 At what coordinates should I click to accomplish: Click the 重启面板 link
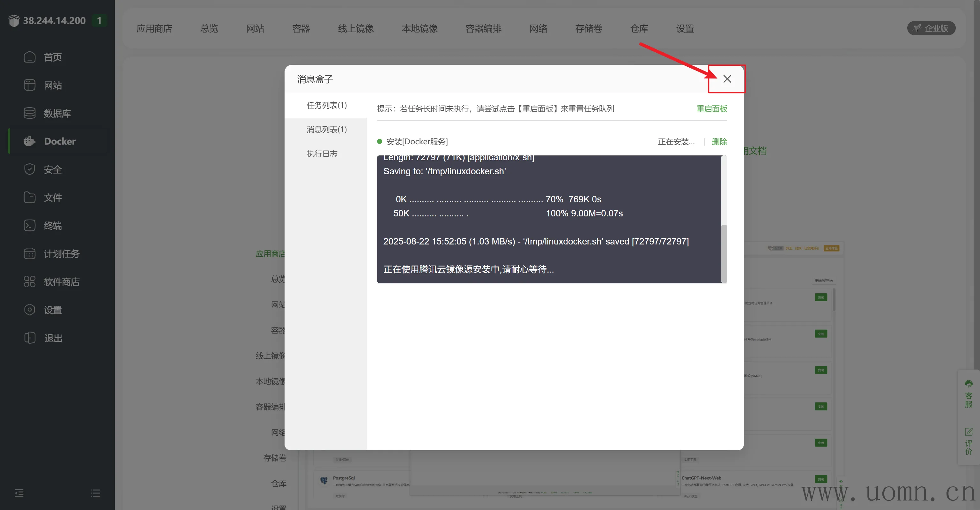coord(711,109)
